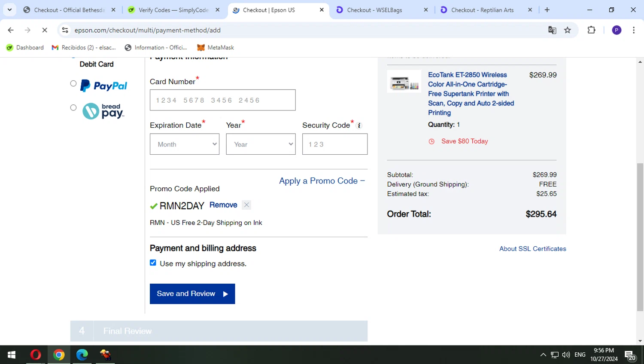Open EcoTank ET-2850 product link

(471, 94)
